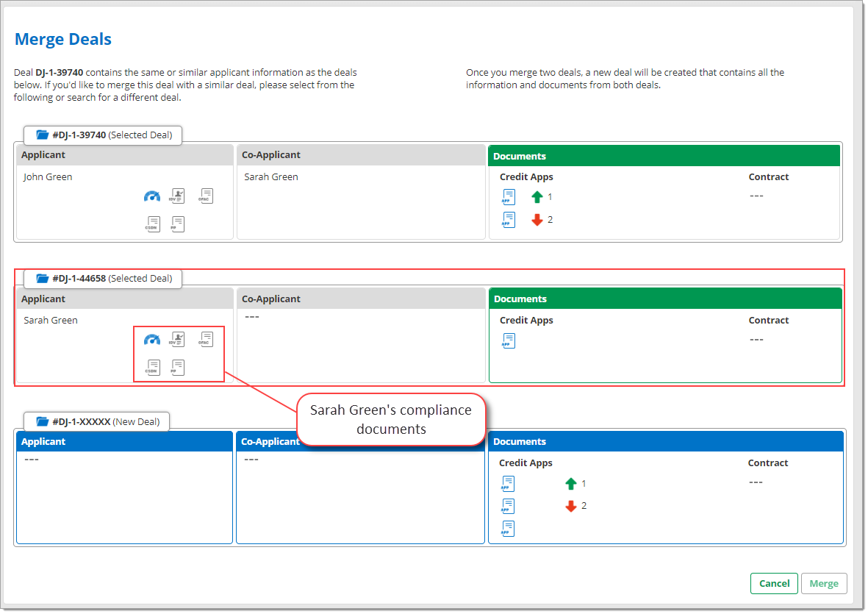Open credit app 2 document in DJ-1-39740
Viewport: 868px width, 614px height.
(508, 220)
